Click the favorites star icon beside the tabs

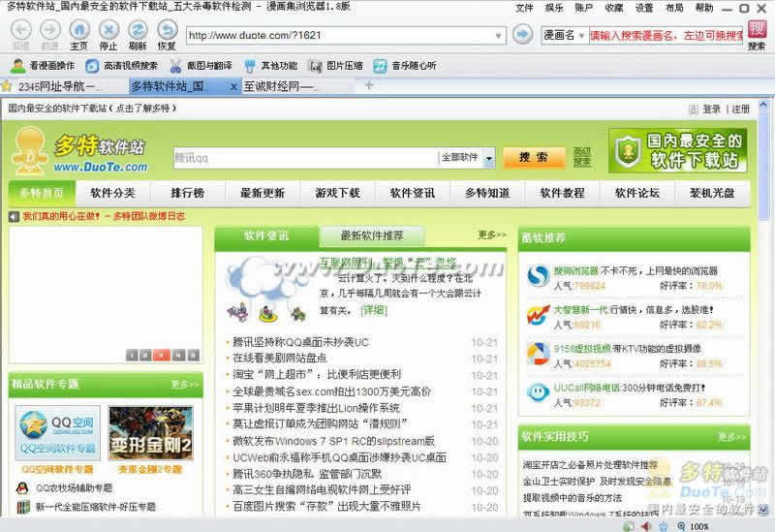7,86
